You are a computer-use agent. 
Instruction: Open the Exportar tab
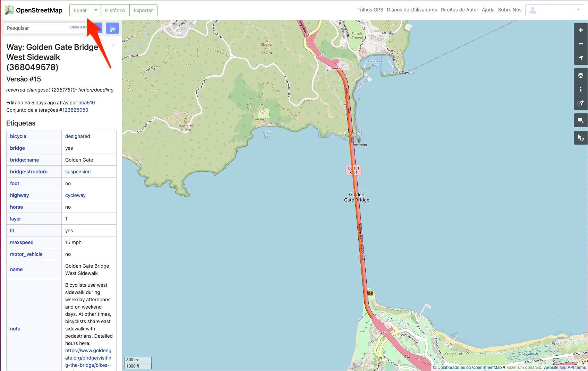click(143, 10)
